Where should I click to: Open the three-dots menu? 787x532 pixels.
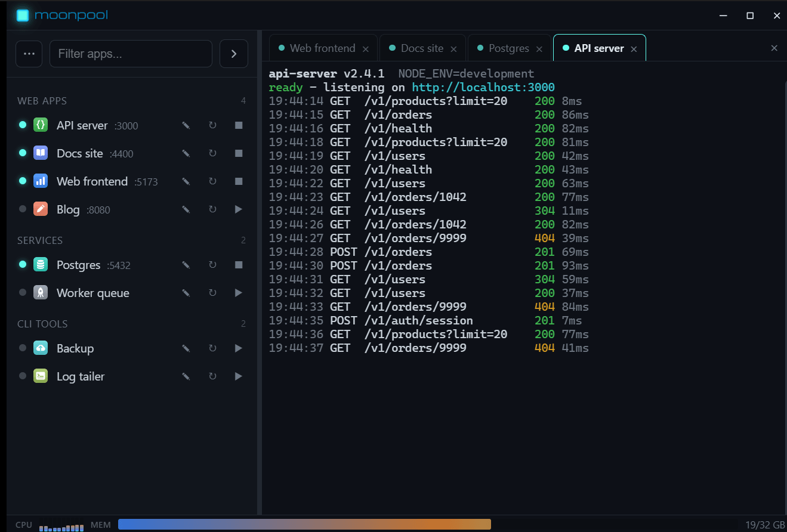pos(29,54)
